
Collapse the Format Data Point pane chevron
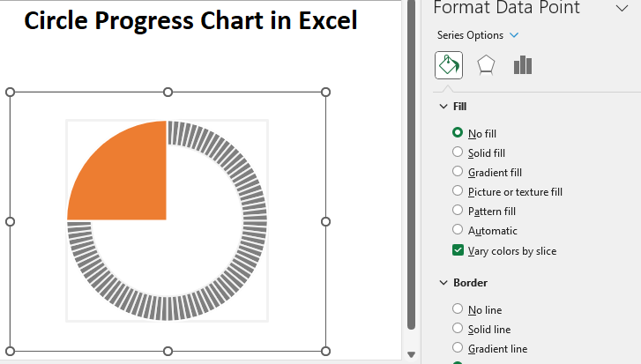pyautogui.click(x=621, y=8)
